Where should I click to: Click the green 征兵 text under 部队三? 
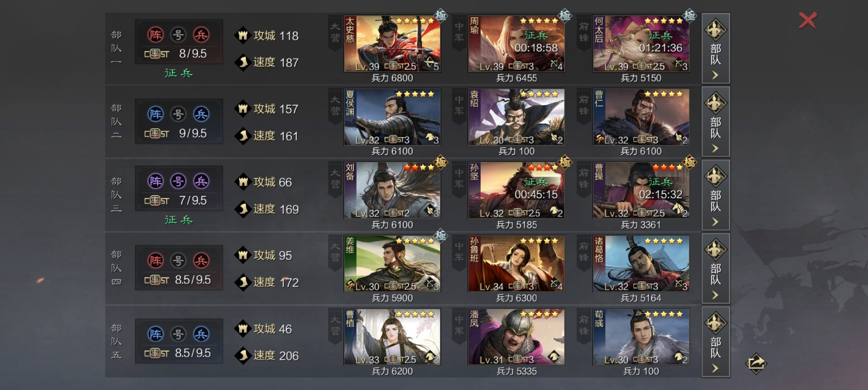point(179,220)
